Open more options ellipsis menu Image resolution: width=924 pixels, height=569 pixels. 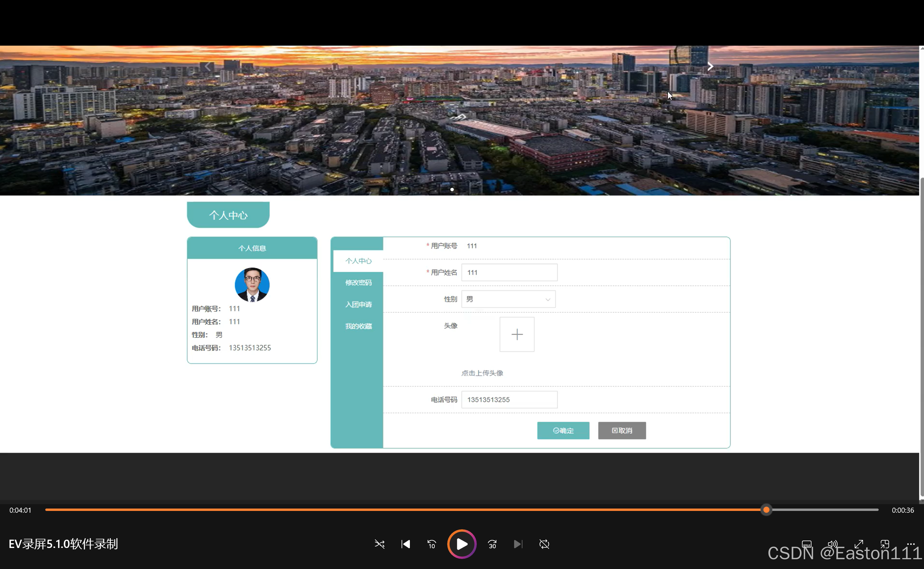pyautogui.click(x=910, y=544)
